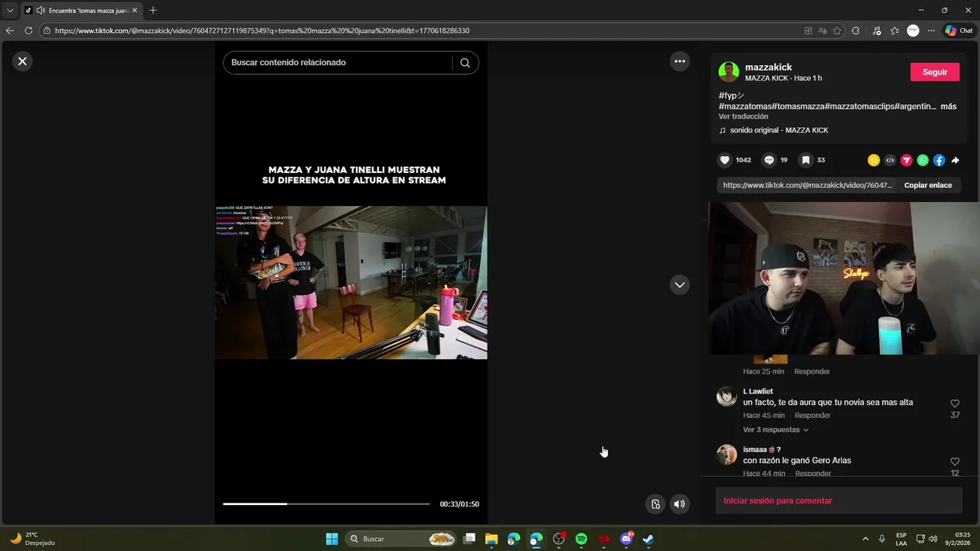The width and height of the screenshot is (980, 551).
Task: Reply to L Lawliet's comment
Action: [812, 416]
